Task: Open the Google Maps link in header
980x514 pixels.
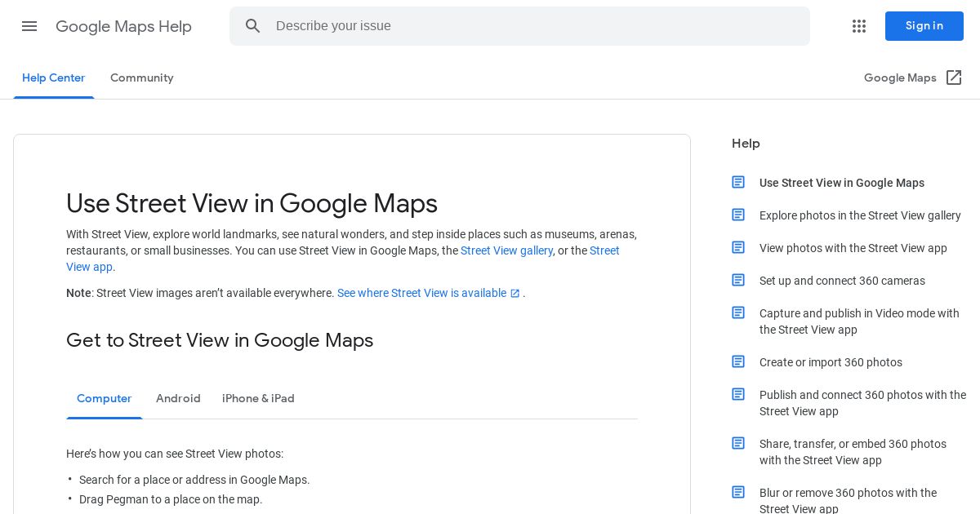Action: point(900,78)
